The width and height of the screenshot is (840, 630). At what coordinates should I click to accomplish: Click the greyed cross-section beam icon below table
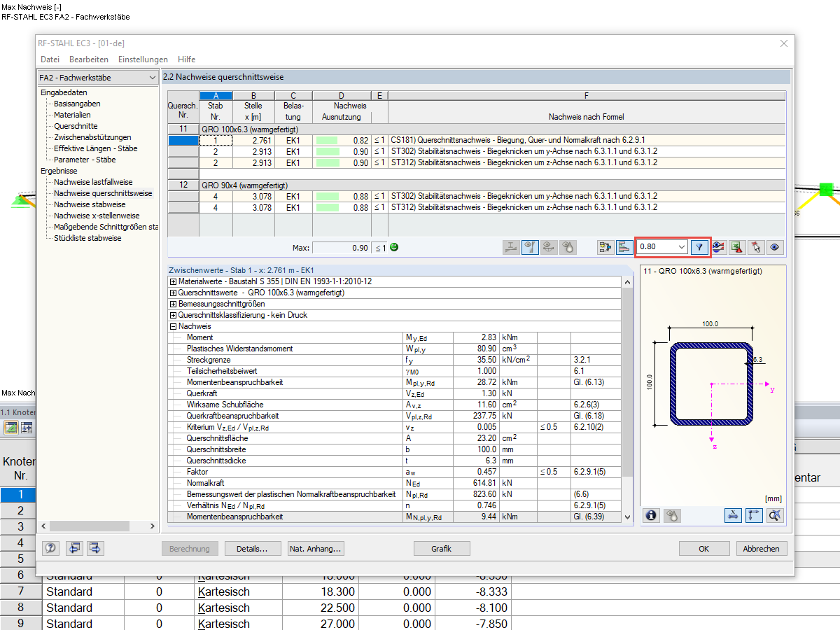click(x=512, y=247)
